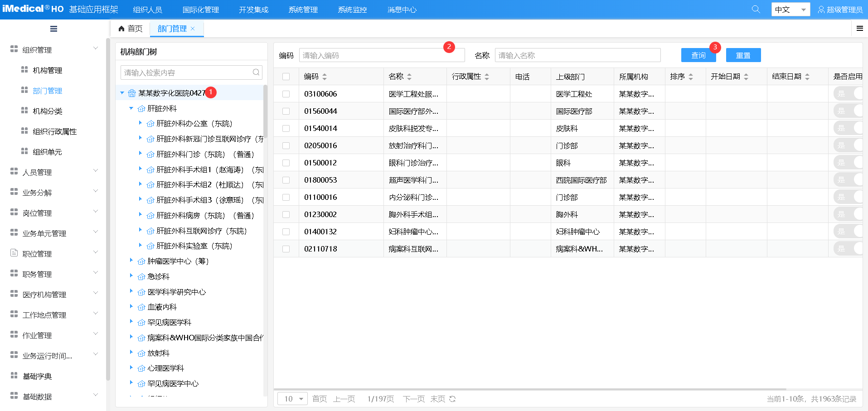The width and height of the screenshot is (868, 411).
Task: Close the 部门管理 tab
Action: (x=193, y=29)
